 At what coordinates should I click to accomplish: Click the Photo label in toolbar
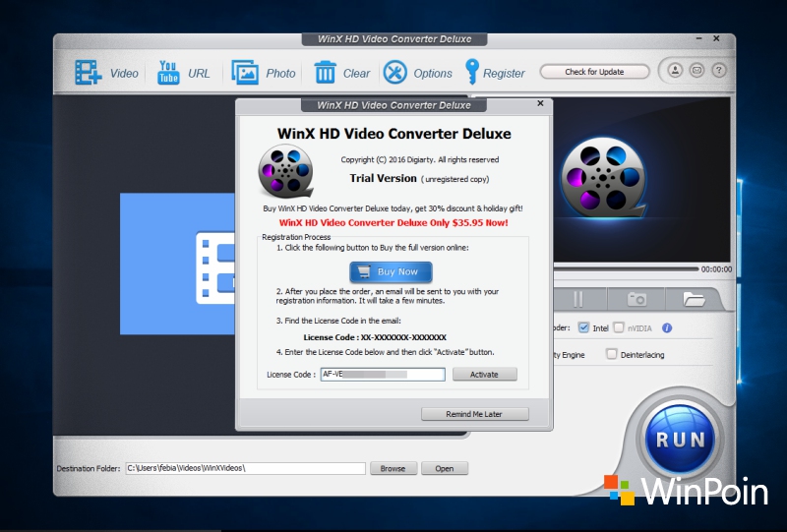(280, 74)
